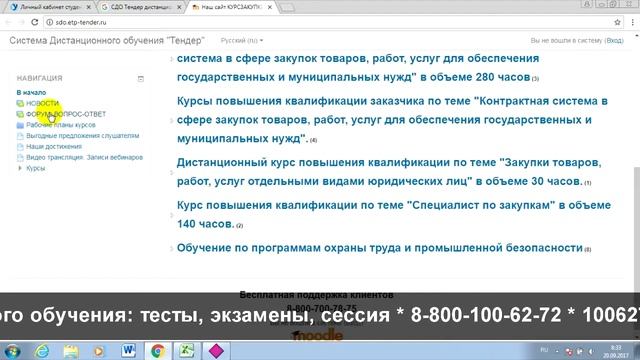Viewport: 640px width, 360px height.
Task: Click the folder icon beside Рабочие планы курсов
Action: point(20,125)
